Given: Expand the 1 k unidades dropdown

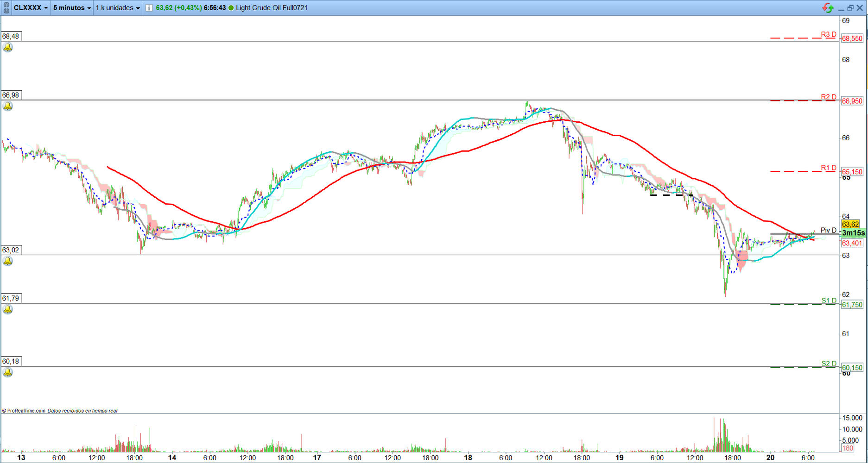Looking at the screenshot, I should [x=118, y=8].
